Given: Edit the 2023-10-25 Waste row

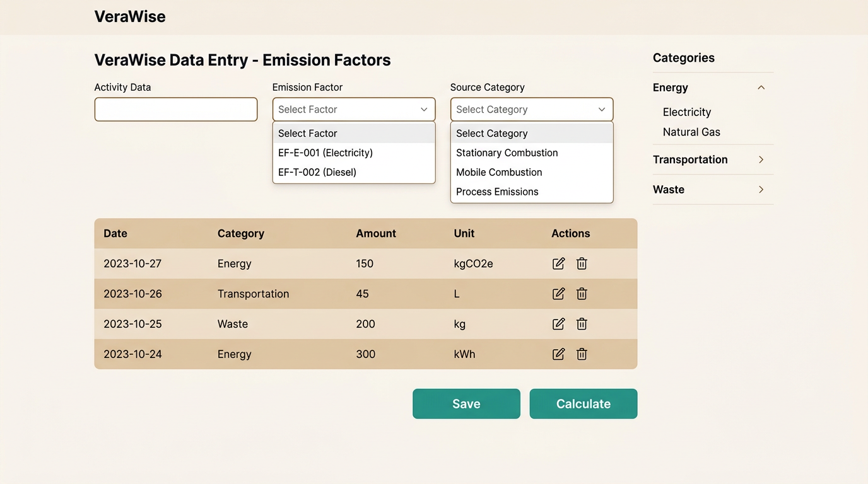Looking at the screenshot, I should pos(558,324).
